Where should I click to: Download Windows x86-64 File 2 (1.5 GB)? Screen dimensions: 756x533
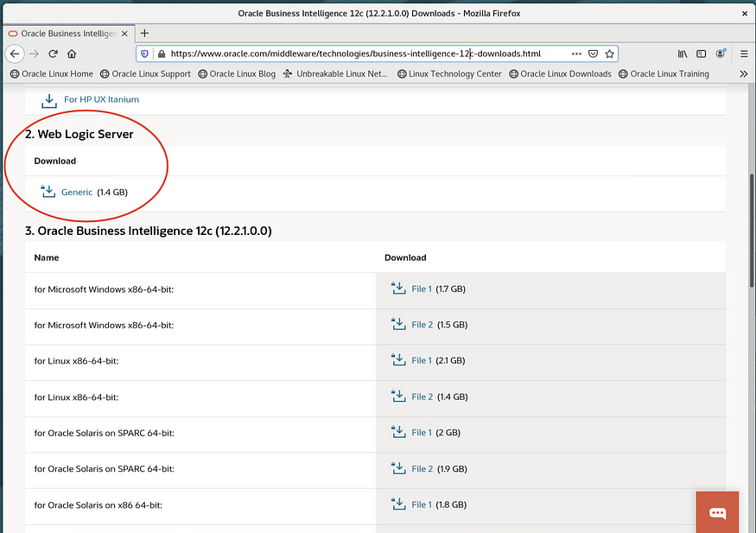422,325
